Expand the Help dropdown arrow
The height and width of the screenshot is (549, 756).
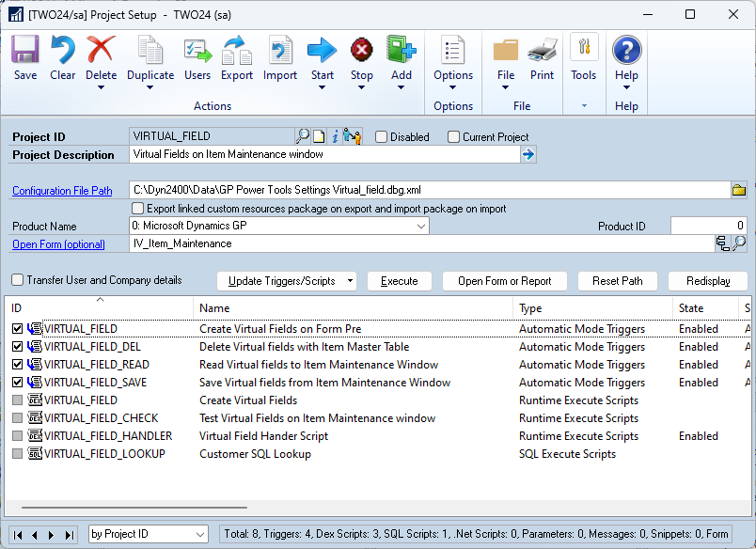(x=626, y=87)
